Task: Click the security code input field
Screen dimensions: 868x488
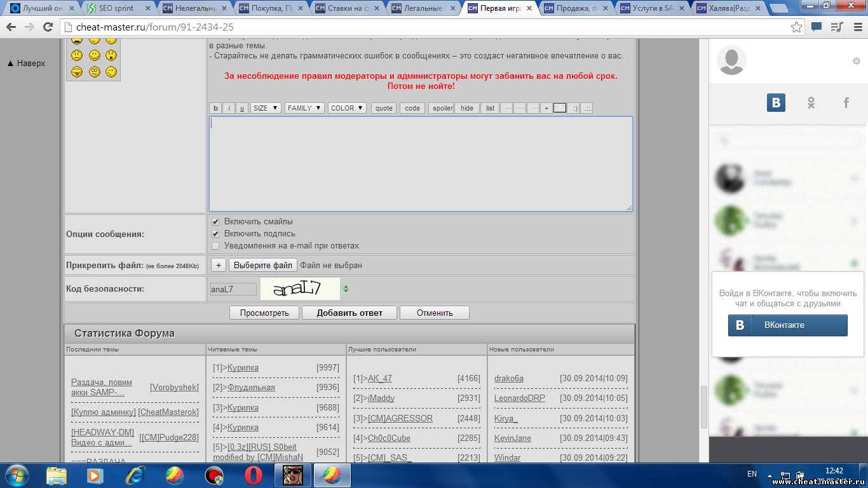Action: 233,289
